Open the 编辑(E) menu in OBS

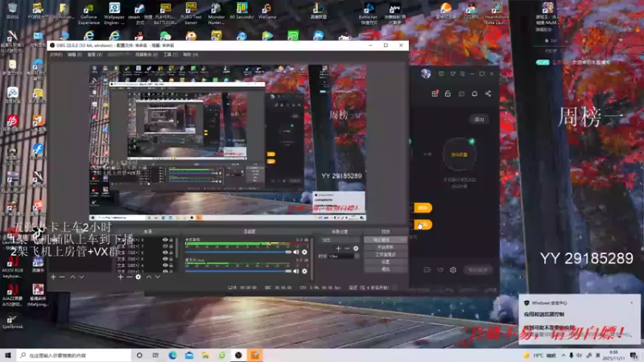pos(74,55)
